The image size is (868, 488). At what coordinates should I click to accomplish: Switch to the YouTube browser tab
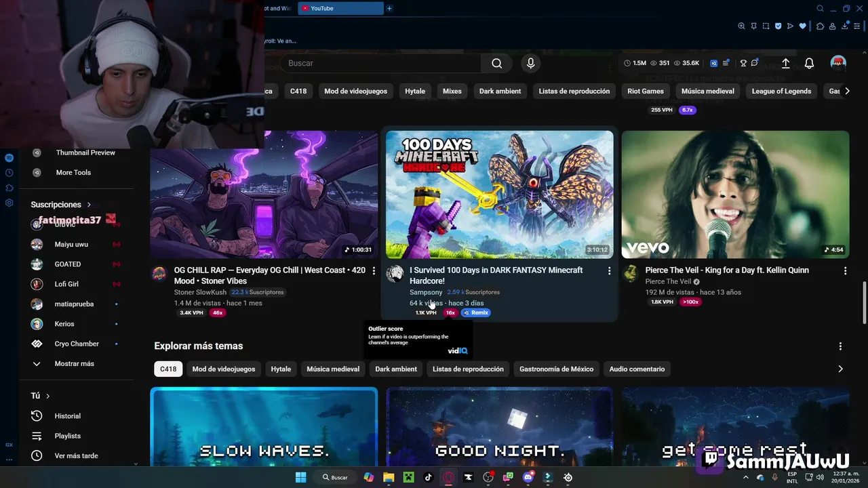(341, 8)
